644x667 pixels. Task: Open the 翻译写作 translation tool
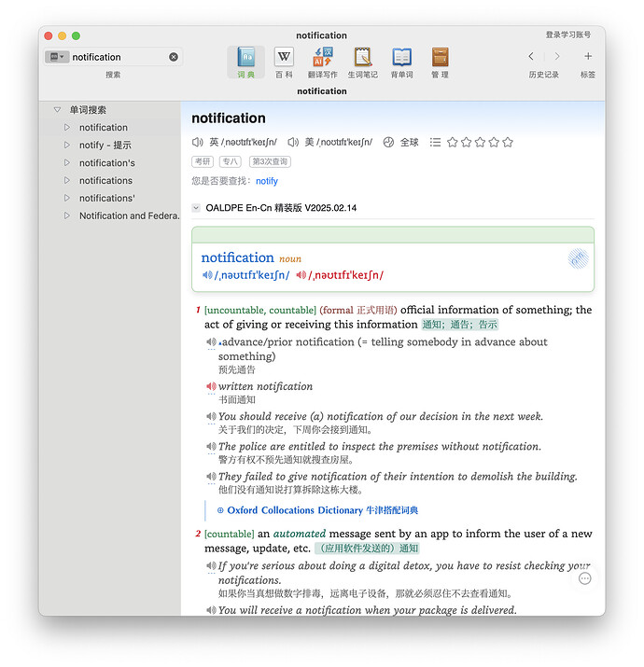[322, 63]
